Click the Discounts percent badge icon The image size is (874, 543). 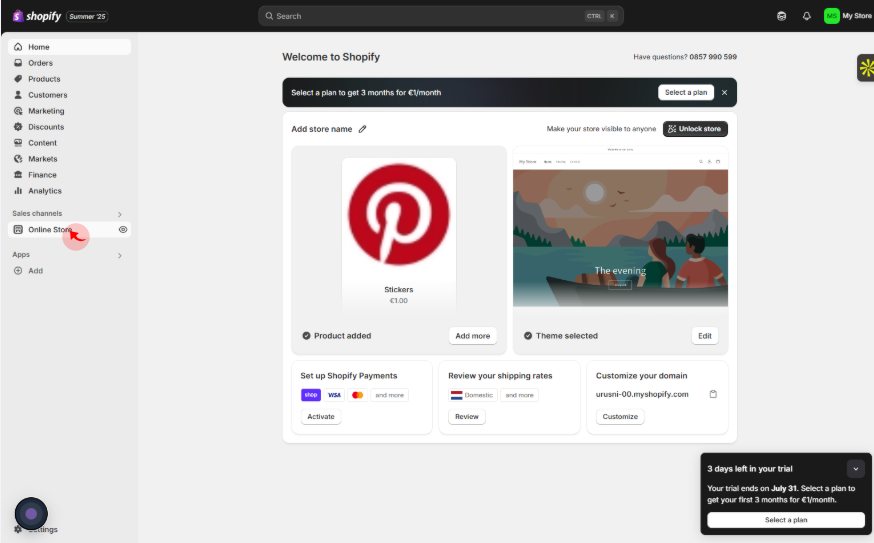coord(18,127)
